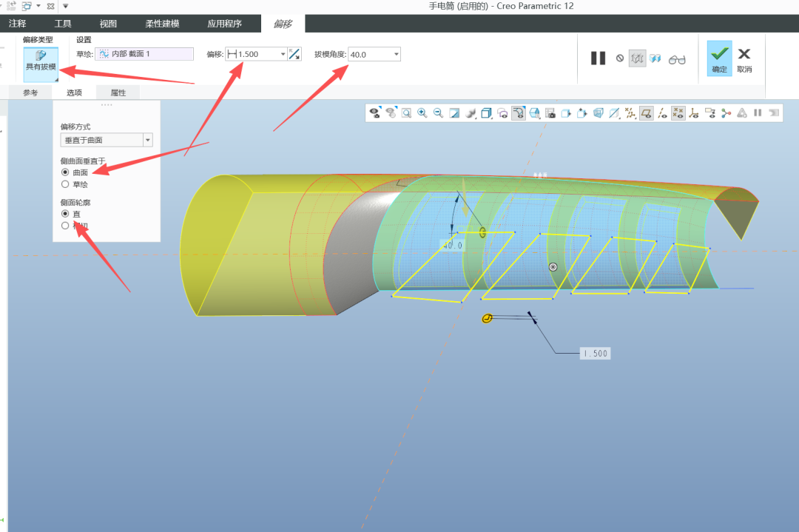The height and width of the screenshot is (532, 799).
Task: Click the 1.500 dimension label in viewport
Action: pos(595,353)
